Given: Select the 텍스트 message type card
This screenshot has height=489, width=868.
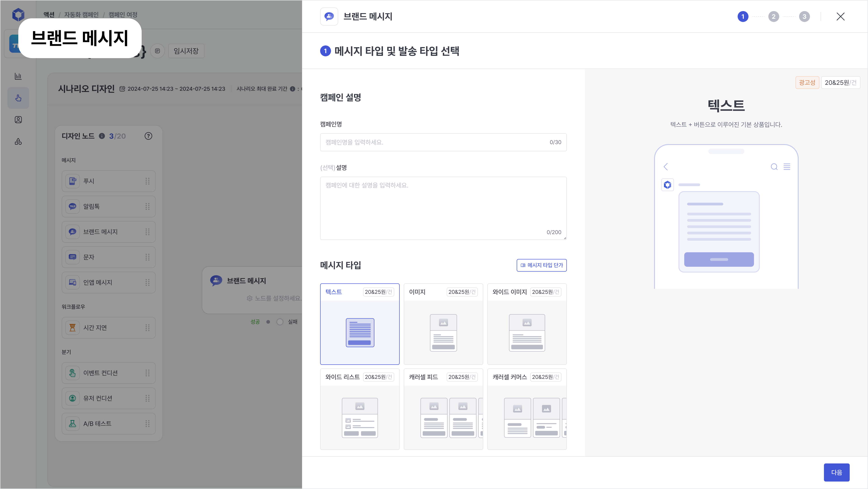Looking at the screenshot, I should point(359,324).
